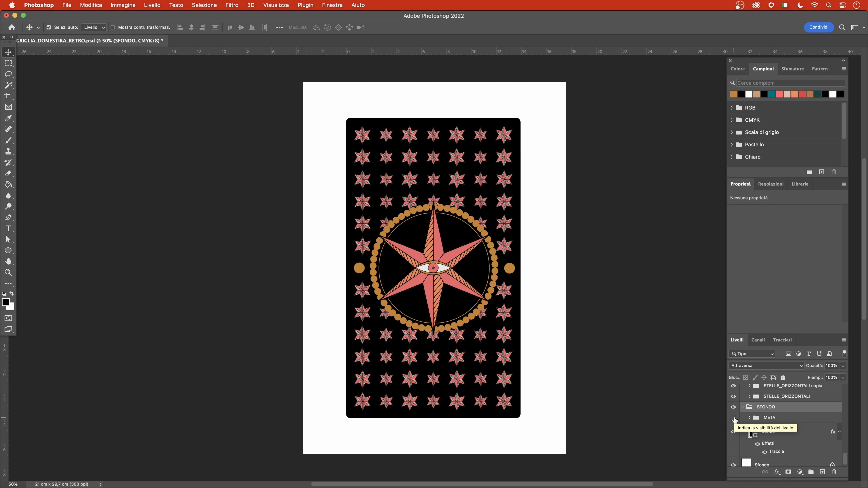Add layer style using the fx button

coord(777,472)
